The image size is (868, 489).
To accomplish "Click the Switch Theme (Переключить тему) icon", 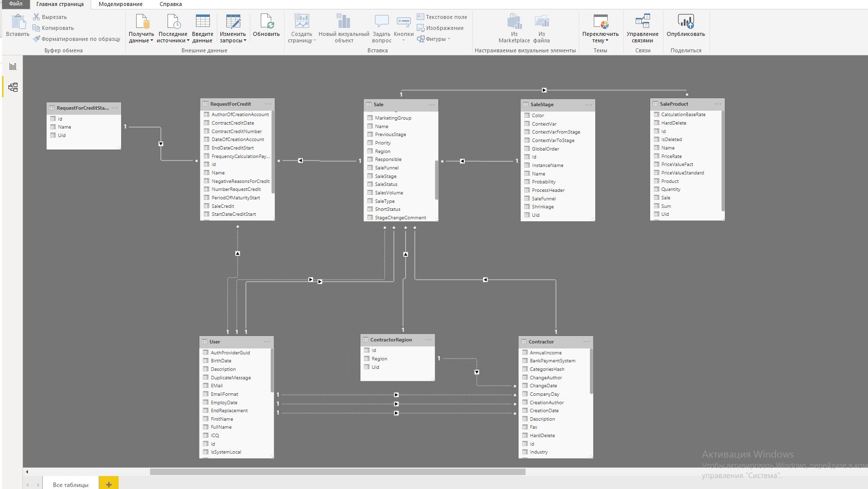I will click(x=600, y=21).
